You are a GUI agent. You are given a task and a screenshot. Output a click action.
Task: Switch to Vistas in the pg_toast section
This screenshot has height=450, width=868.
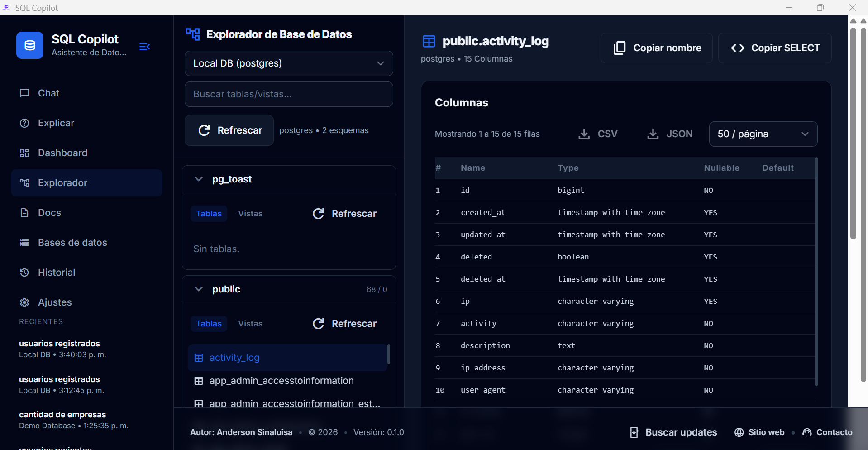pos(250,213)
